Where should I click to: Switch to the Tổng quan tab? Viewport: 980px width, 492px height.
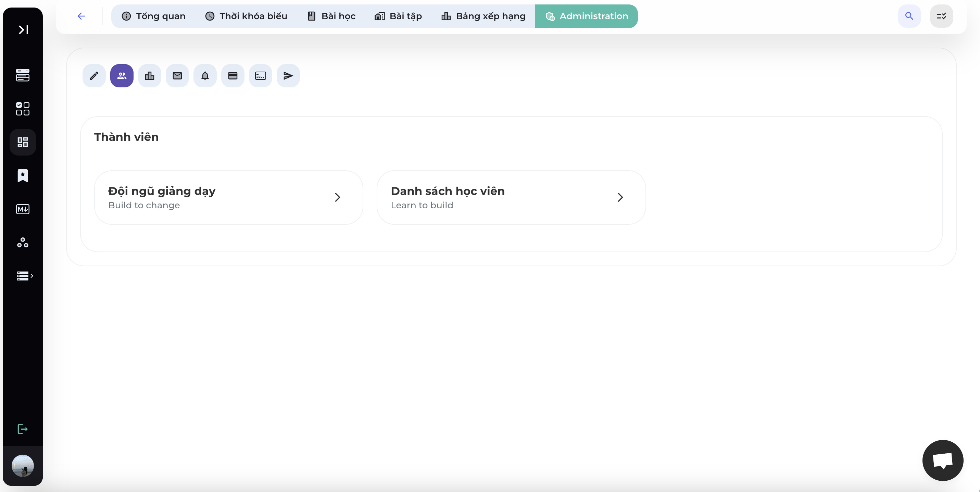pos(153,16)
